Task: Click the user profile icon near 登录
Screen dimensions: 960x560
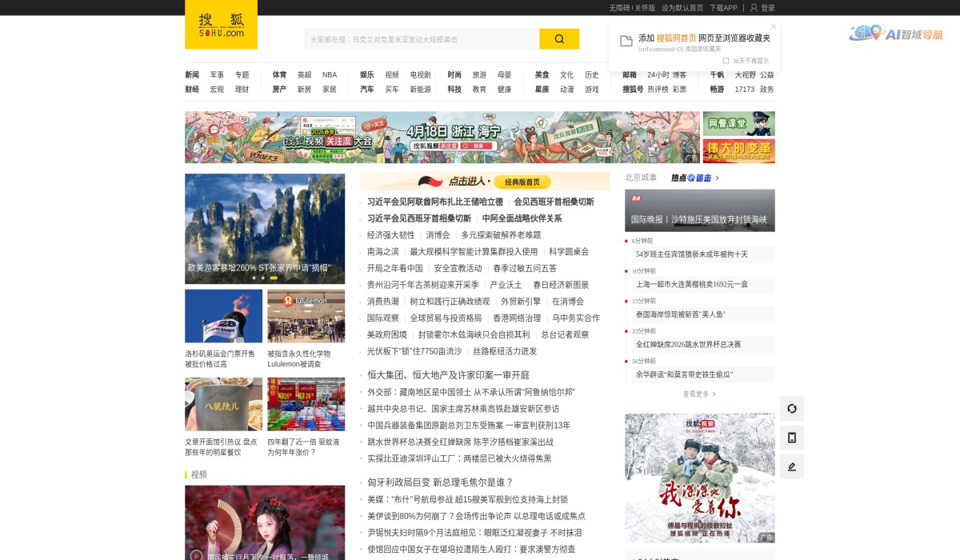Action: click(x=752, y=8)
